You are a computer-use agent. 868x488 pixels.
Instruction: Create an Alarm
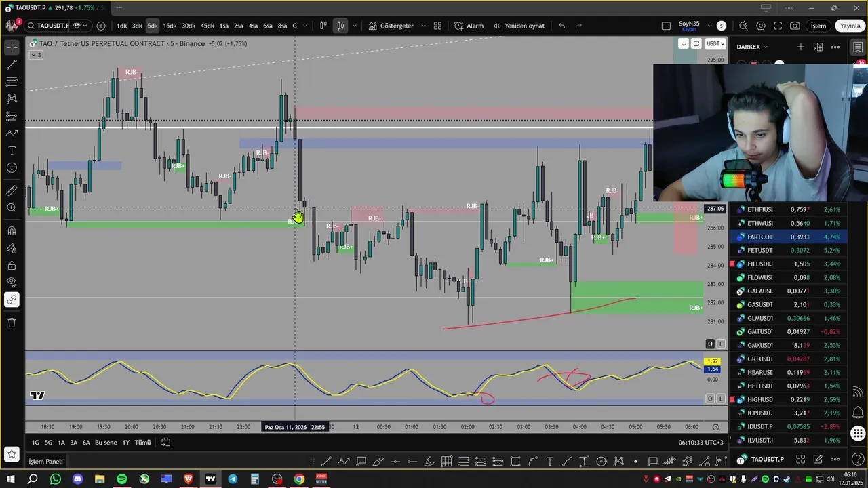point(469,26)
